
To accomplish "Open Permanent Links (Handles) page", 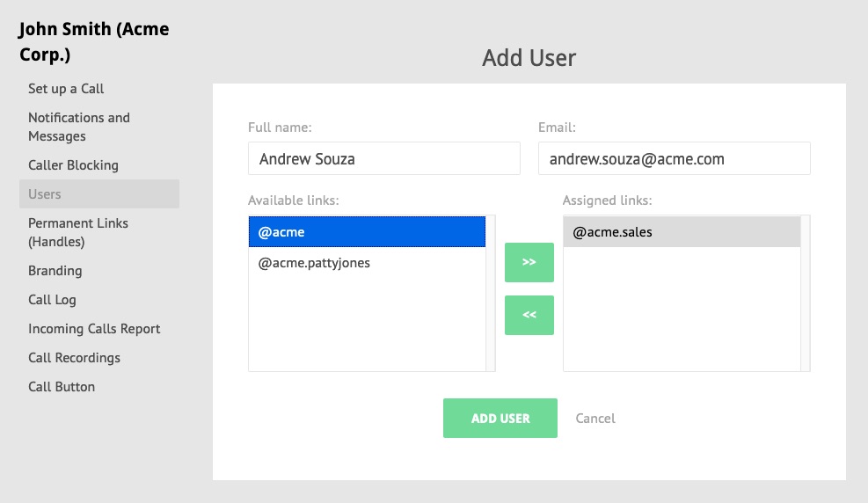I will click(x=78, y=232).
